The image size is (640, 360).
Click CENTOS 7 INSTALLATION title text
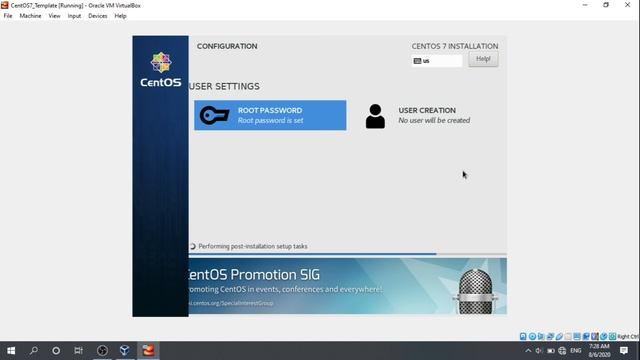[455, 46]
